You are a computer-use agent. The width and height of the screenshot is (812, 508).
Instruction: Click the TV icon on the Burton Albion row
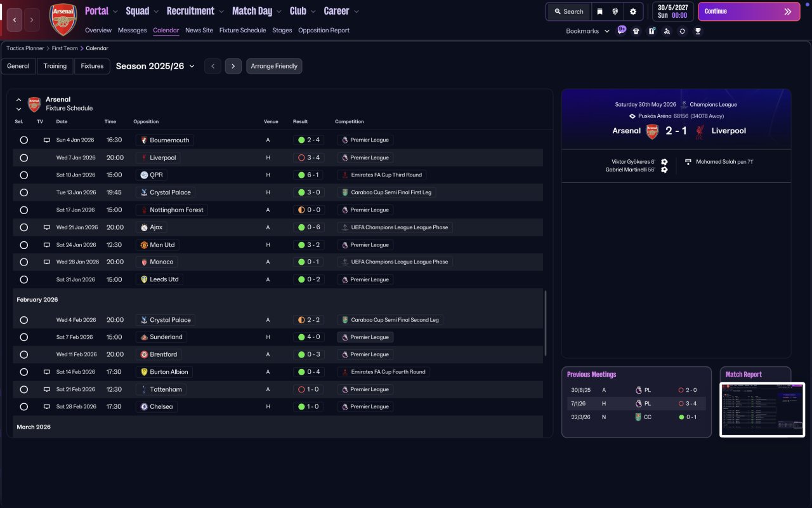pos(46,372)
